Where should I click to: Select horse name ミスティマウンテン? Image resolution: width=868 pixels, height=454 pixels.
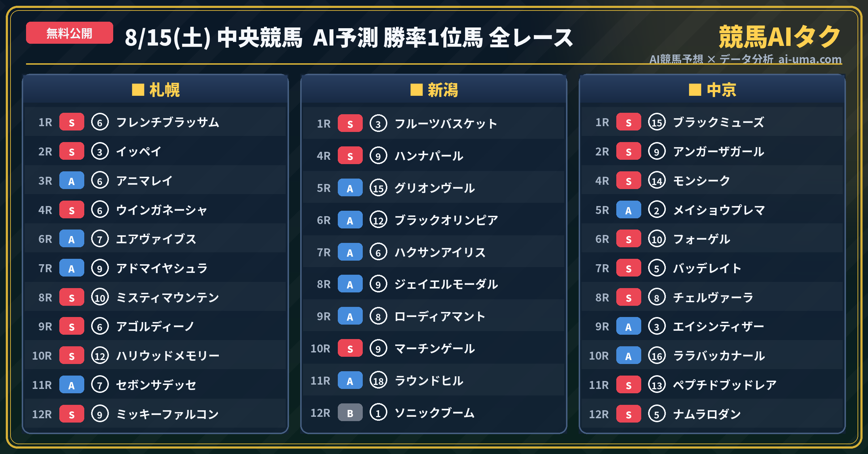pyautogui.click(x=168, y=297)
